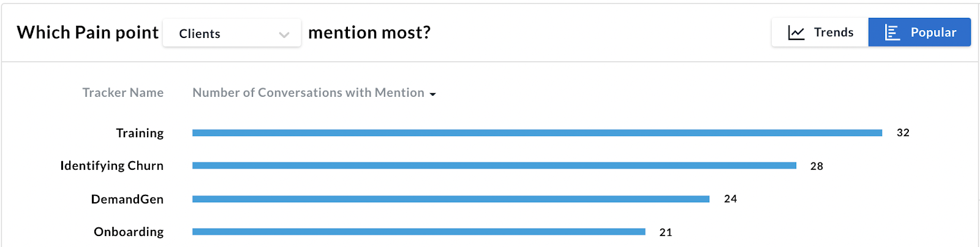The height and width of the screenshot is (247, 980).
Task: Select the Training tracker label
Action: (140, 133)
